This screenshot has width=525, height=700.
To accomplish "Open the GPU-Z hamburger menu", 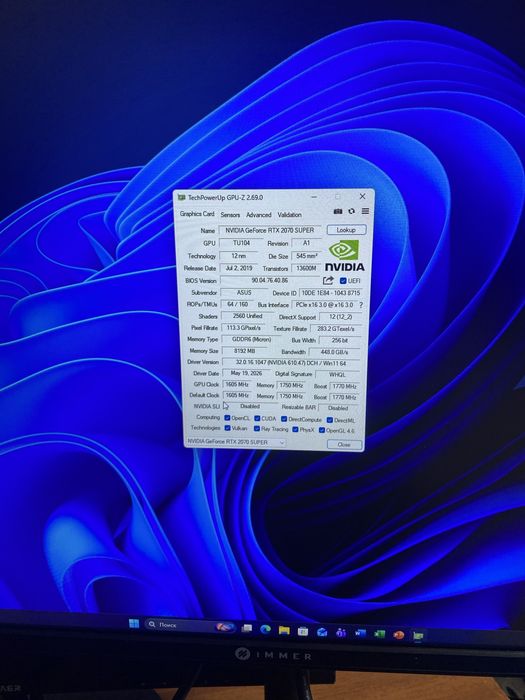I will (365, 211).
